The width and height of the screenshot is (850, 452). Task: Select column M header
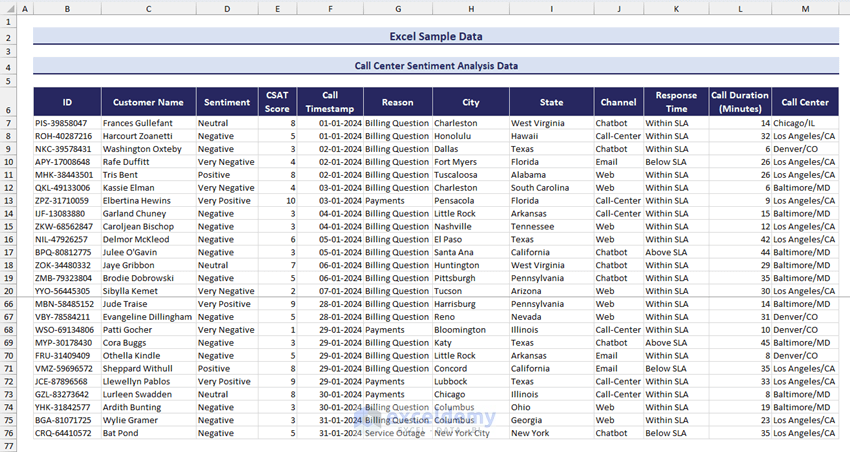tap(805, 9)
